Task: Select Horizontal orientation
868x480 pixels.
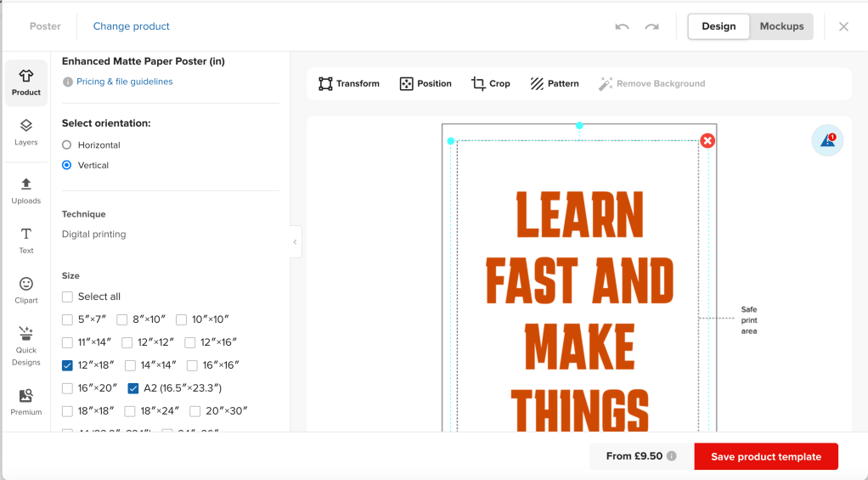Action: [x=67, y=145]
